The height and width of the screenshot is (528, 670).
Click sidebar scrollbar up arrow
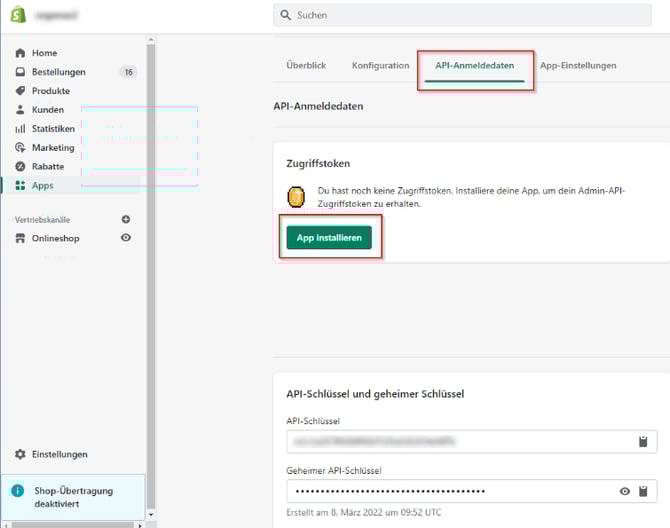pyautogui.click(x=151, y=40)
